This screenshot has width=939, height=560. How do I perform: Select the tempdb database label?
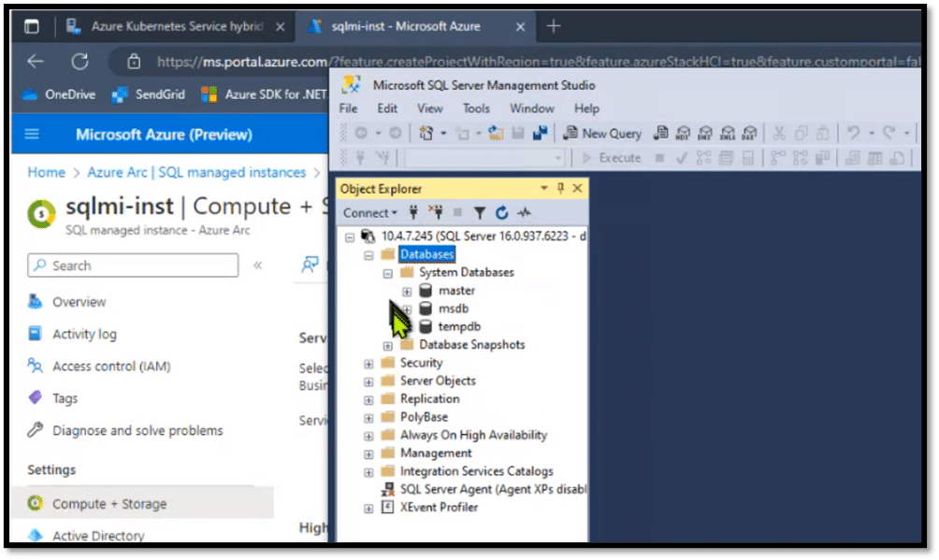click(x=459, y=327)
